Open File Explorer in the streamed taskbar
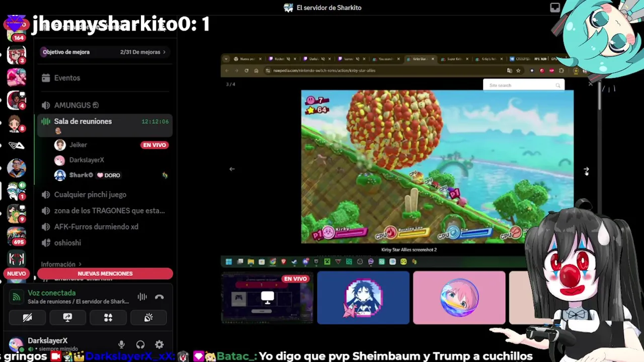The width and height of the screenshot is (644, 362). pos(251,261)
